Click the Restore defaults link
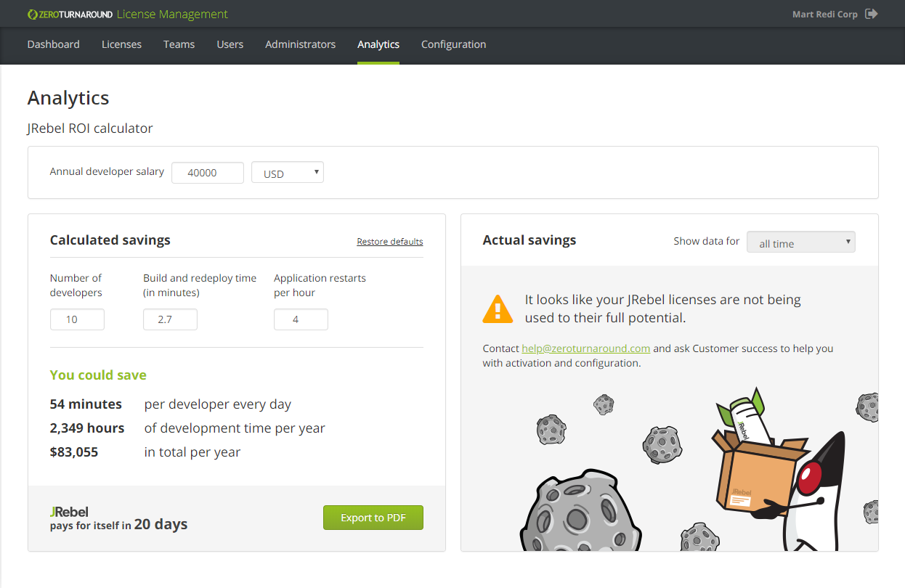905x588 pixels. coord(390,242)
